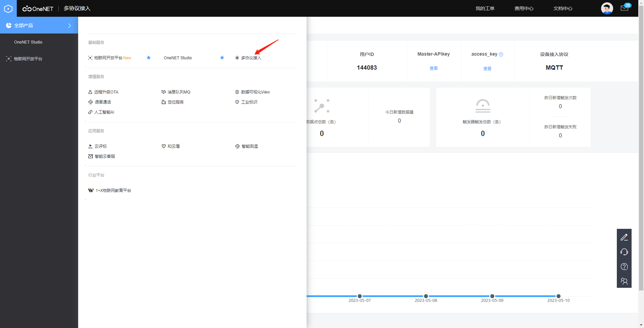Click the page vertical scrollbar
644x328 pixels.
pos(641,147)
